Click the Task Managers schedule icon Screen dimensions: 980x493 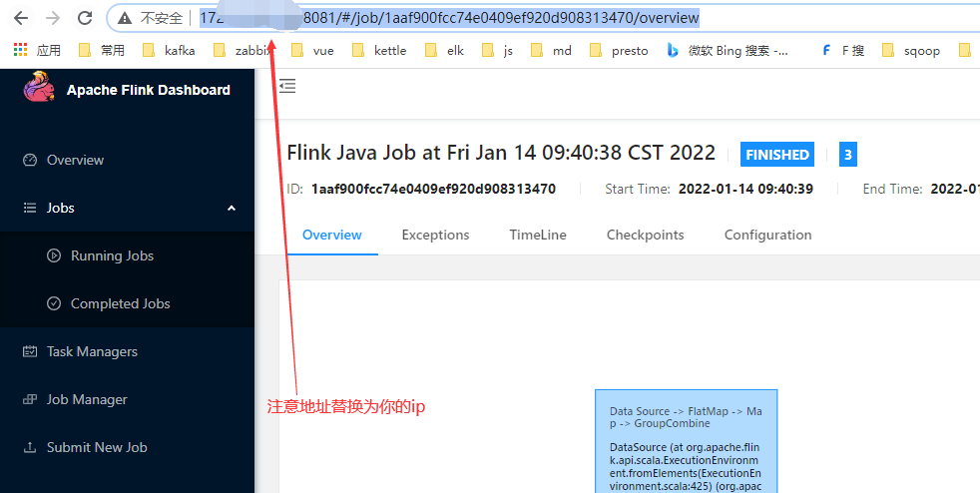point(30,351)
